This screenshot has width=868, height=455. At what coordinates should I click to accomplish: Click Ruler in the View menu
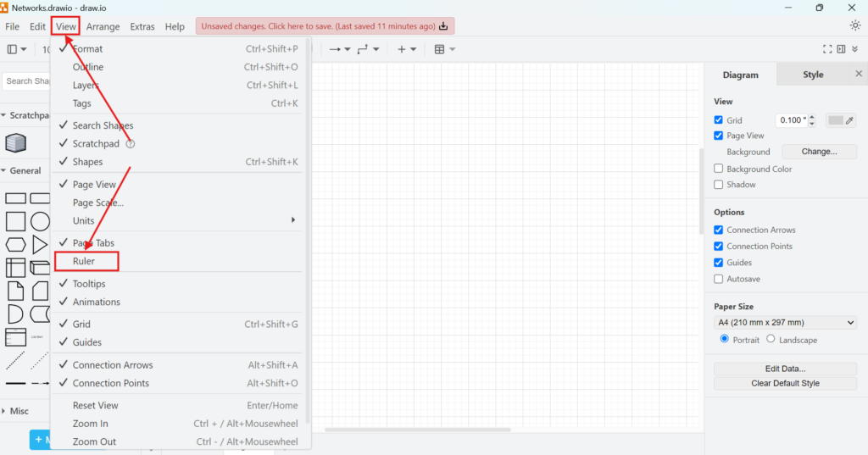(84, 261)
